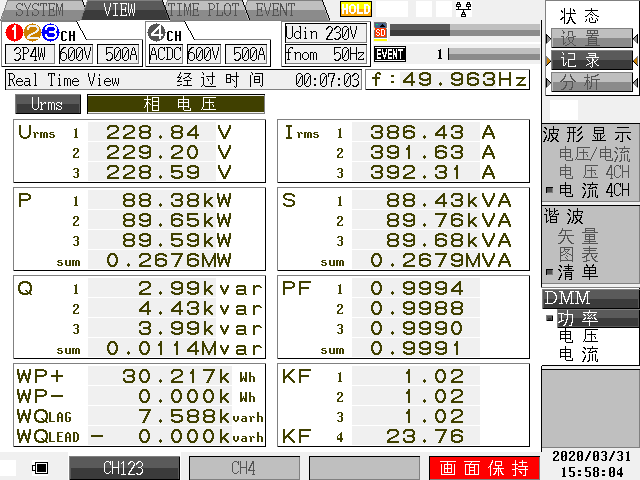Image resolution: width=640 pixels, height=480 pixels.
Task: Select 功率 in DMM section
Action: pyautogui.click(x=579, y=319)
